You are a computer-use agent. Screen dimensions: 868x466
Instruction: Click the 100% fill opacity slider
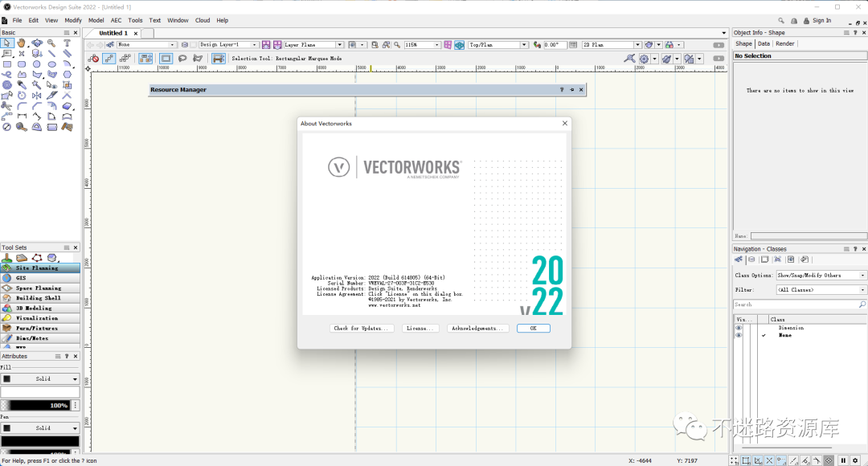pos(36,406)
